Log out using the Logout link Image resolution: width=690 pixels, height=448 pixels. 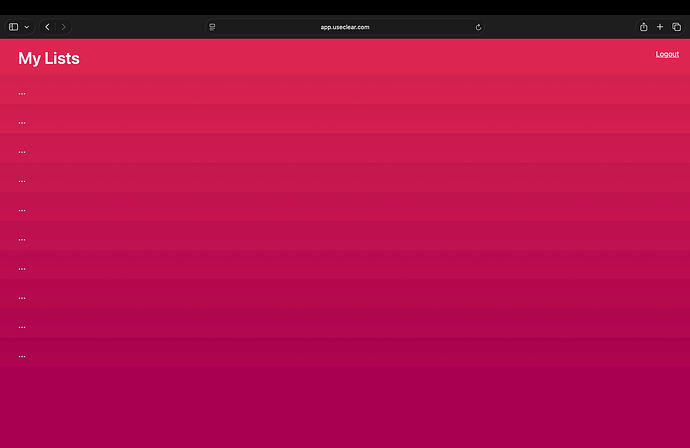click(667, 54)
